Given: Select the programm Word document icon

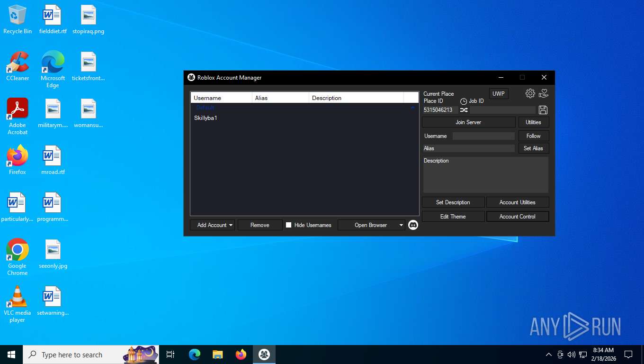Looking at the screenshot, I should pos(53,207).
